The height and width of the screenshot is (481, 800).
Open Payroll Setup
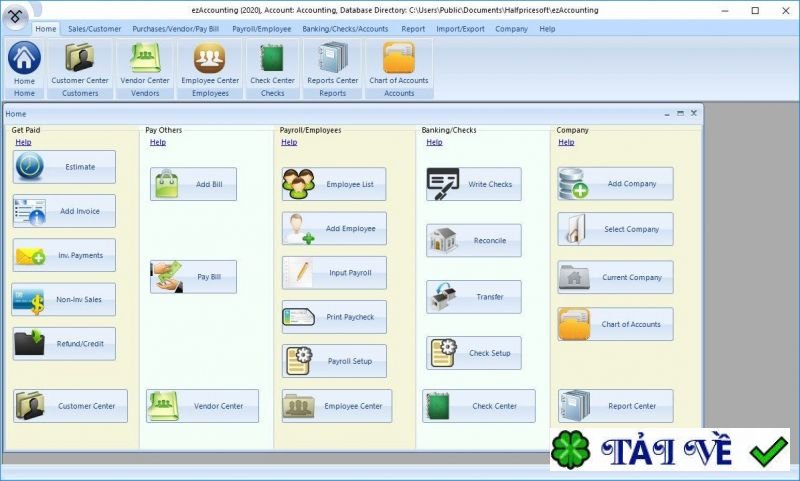[334, 361]
